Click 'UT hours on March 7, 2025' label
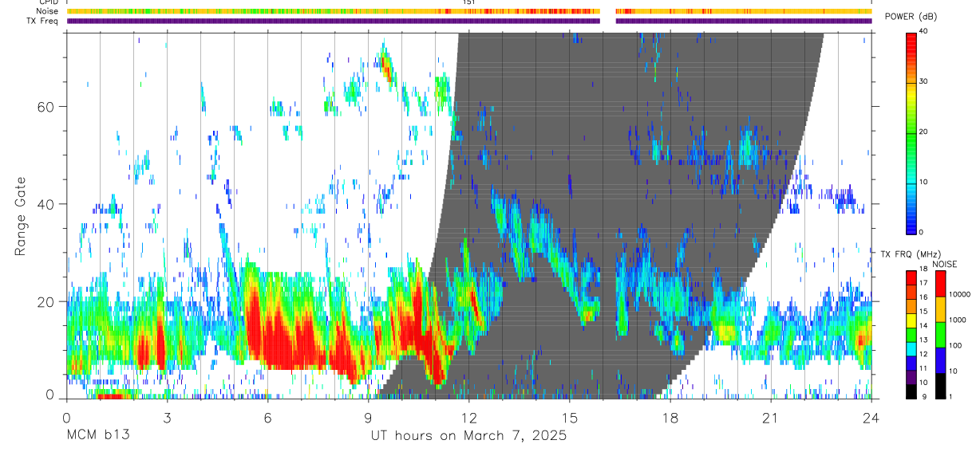Image resolution: width=980 pixels, height=452 pixels. pyautogui.click(x=468, y=436)
